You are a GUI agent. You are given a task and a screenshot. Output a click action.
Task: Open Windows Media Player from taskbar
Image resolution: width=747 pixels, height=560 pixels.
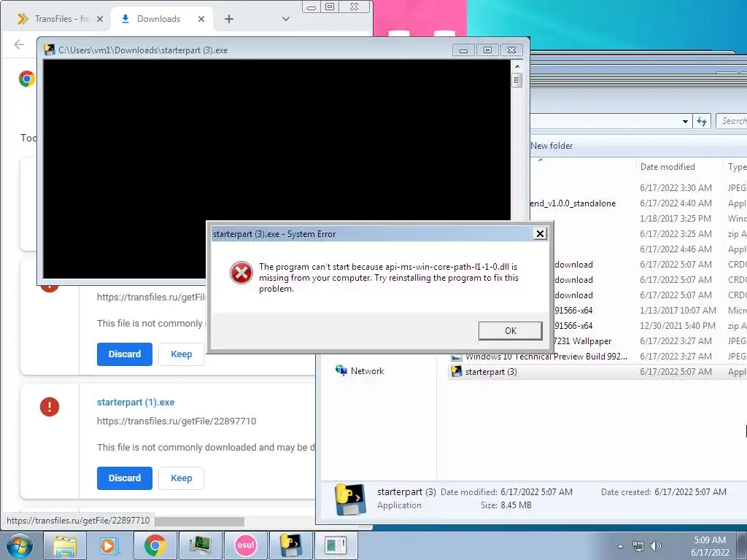coord(109,545)
